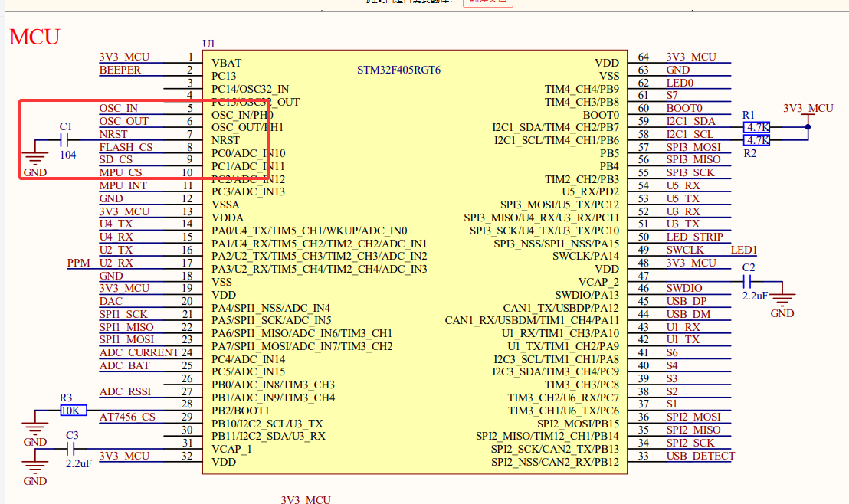Select the SD_CS net label

[x=116, y=159]
